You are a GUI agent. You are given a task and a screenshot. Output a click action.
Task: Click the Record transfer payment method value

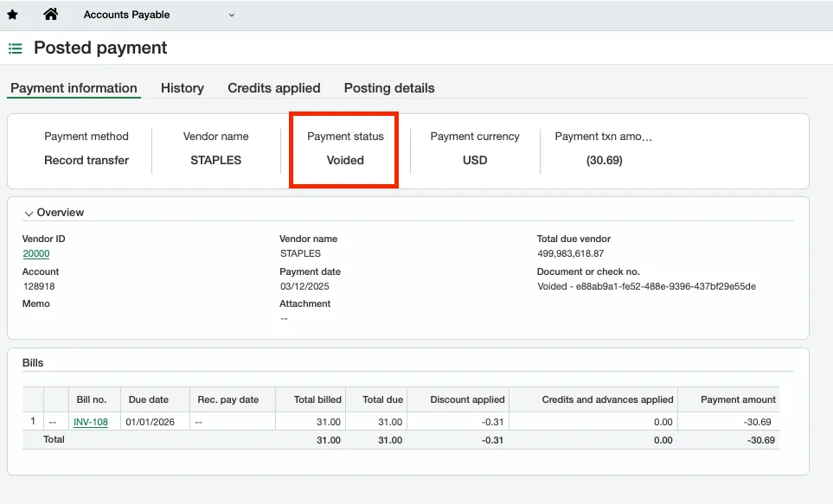[87, 161]
